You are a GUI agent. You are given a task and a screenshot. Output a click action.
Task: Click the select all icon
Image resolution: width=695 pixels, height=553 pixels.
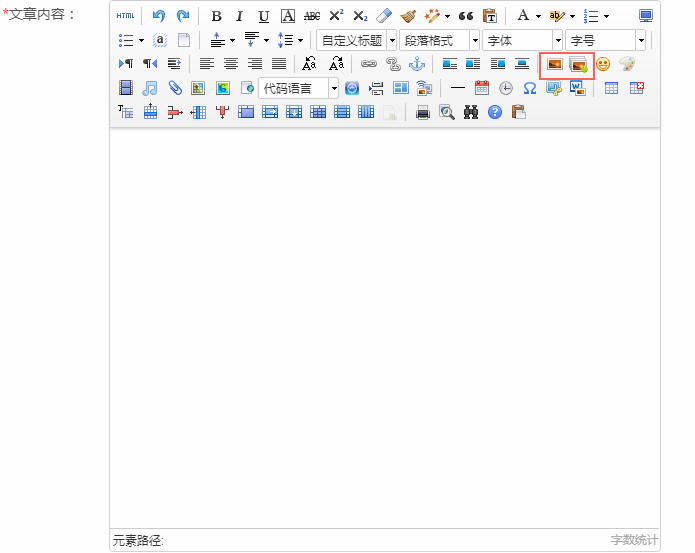[x=160, y=40]
